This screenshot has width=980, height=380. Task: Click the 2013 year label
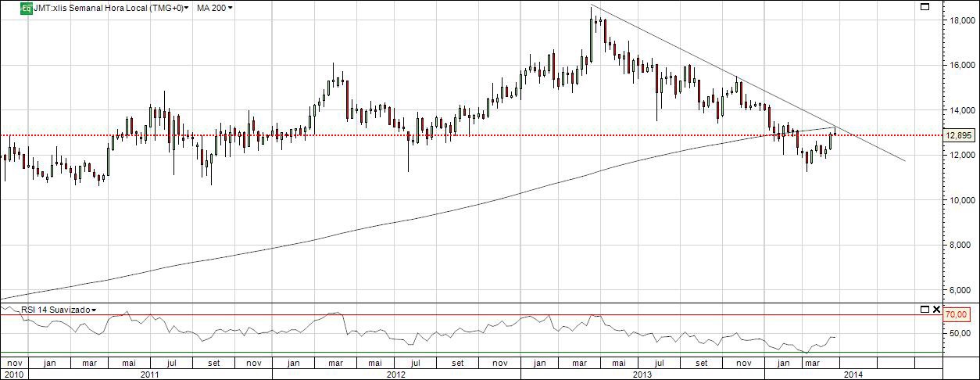[642, 375]
